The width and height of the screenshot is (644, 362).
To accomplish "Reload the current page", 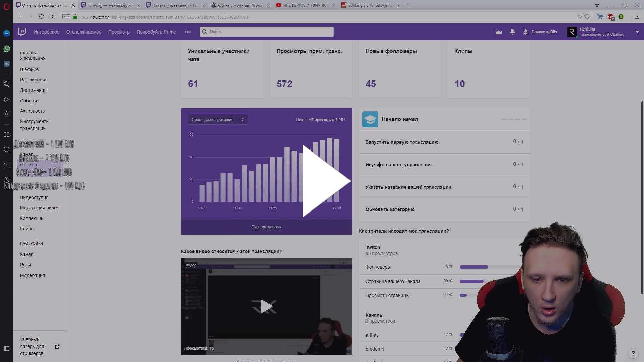I will 41,17.
